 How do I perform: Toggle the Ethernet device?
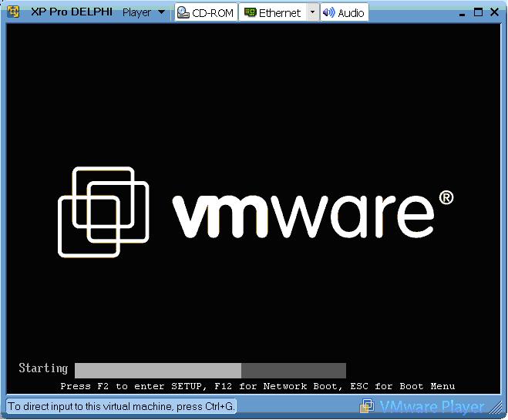(272, 12)
